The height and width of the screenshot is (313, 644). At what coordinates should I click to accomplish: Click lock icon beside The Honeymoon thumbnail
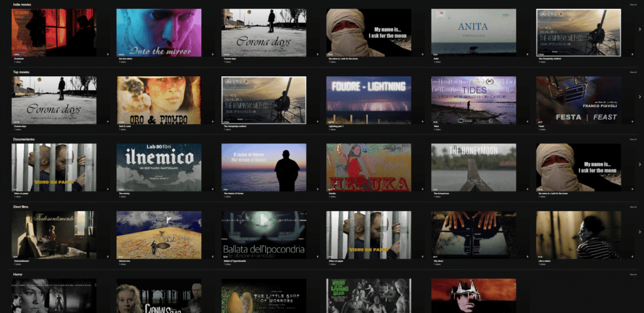point(526,188)
